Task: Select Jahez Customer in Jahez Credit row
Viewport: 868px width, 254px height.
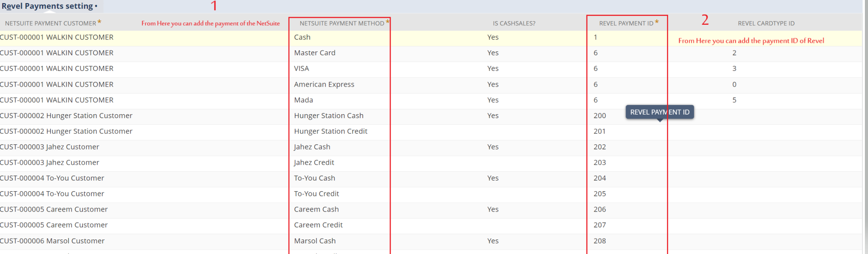Action: pos(50,162)
